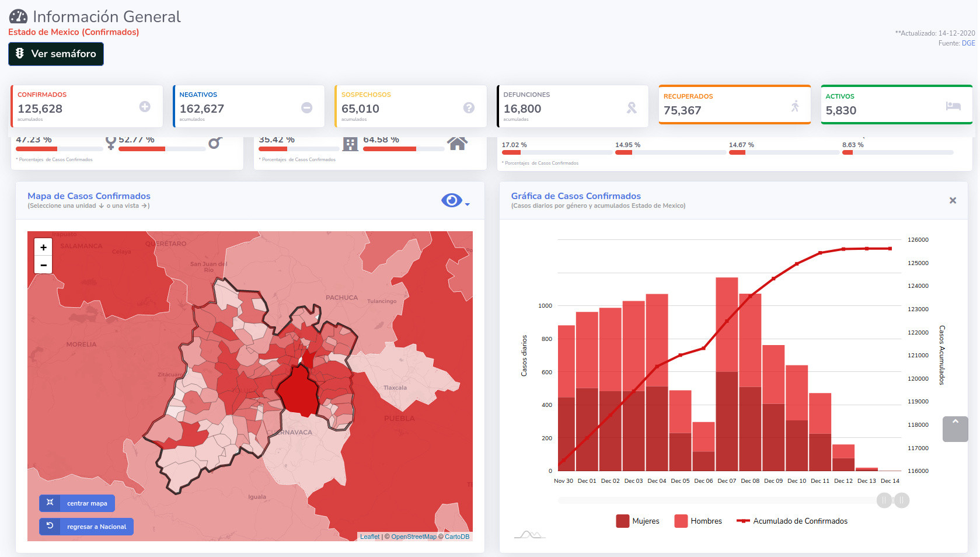Click the Mapa de Casos Confirmados heading
Image resolution: width=980 pixels, height=557 pixels.
coord(89,196)
